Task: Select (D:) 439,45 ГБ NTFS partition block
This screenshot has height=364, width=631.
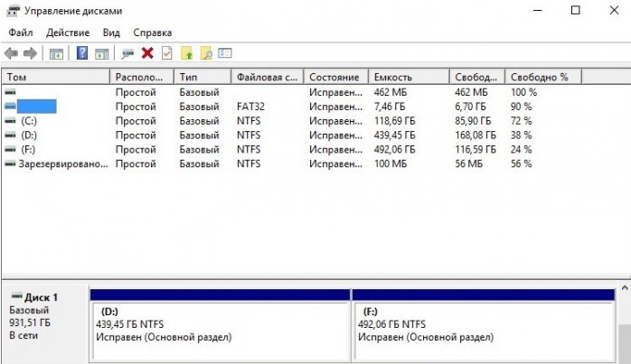Action: pos(220,324)
